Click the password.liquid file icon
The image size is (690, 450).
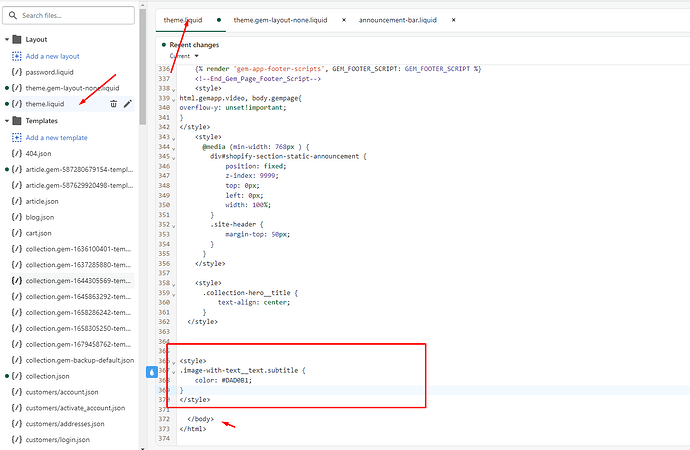coord(16,72)
